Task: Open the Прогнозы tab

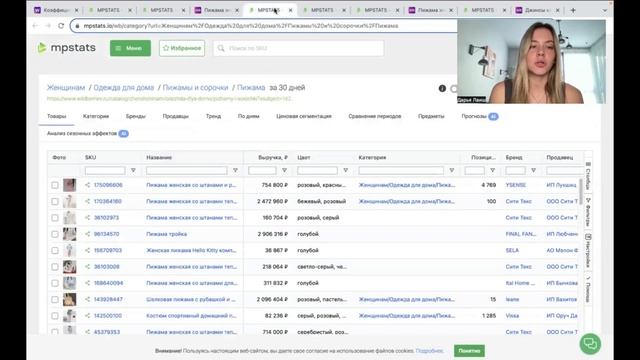Action: [480, 116]
